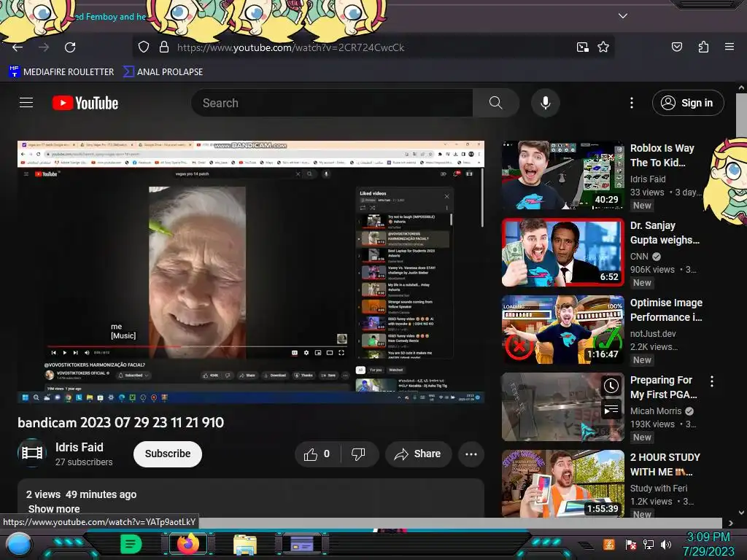747x560 pixels.
Task: Open more actions ellipsis under video
Action: (x=471, y=454)
